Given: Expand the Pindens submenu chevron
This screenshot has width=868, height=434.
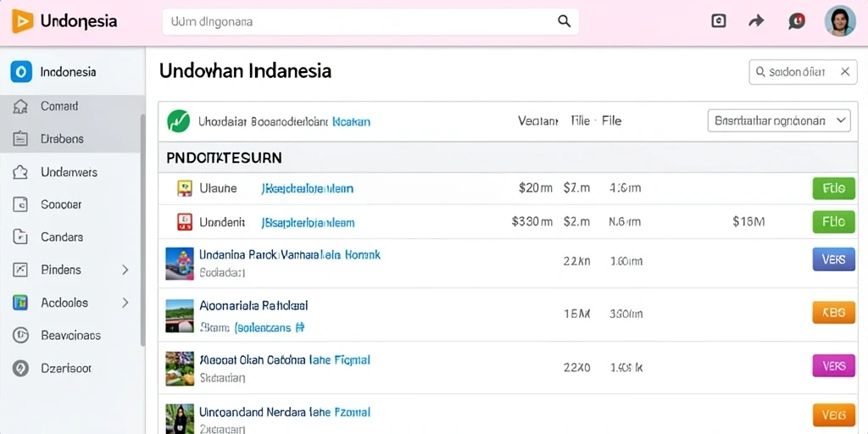Looking at the screenshot, I should pyautogui.click(x=125, y=270).
